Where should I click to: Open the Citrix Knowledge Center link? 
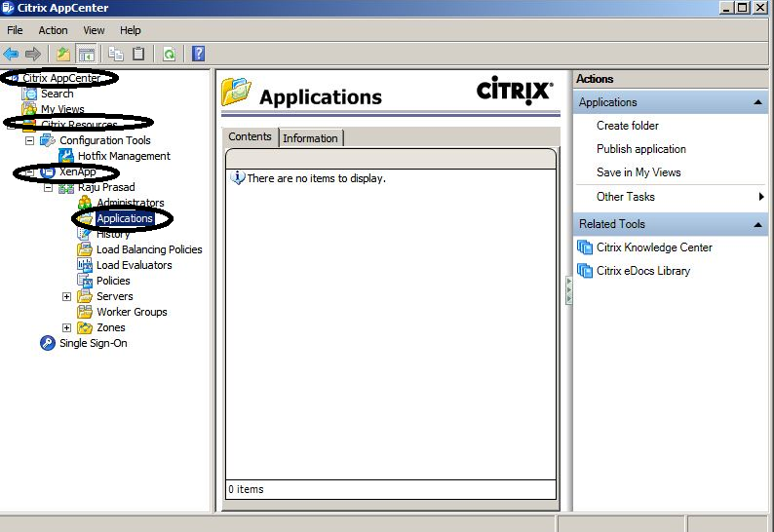coord(654,247)
